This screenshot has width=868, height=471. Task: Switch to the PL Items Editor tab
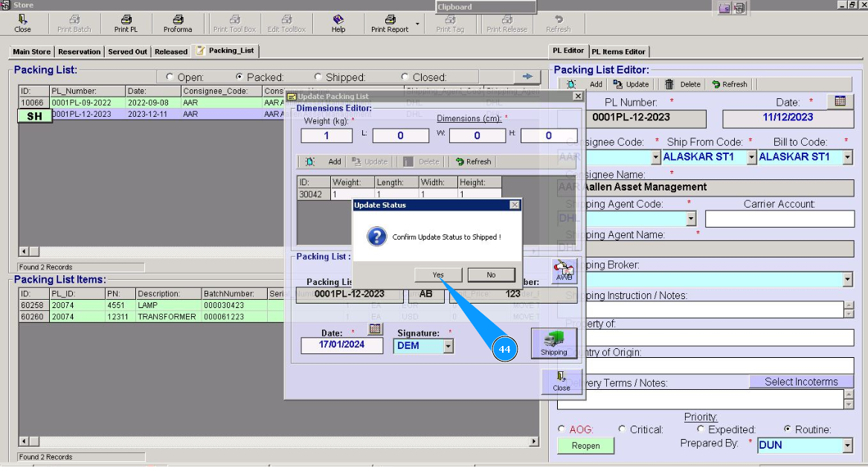coord(618,51)
